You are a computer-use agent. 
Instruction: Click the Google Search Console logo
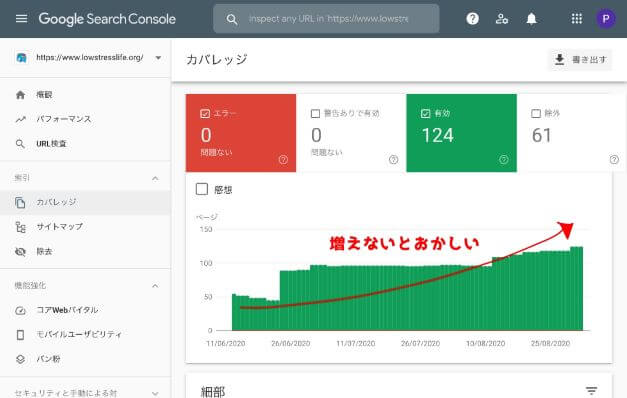pyautogui.click(x=107, y=19)
